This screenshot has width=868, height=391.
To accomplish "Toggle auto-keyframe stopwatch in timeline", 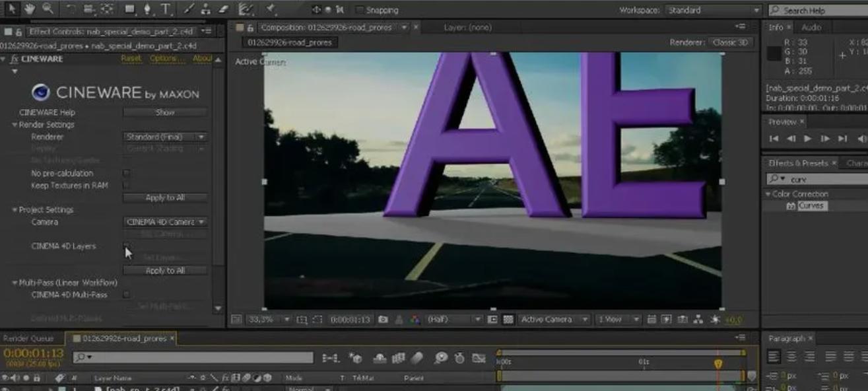I will [x=460, y=358].
